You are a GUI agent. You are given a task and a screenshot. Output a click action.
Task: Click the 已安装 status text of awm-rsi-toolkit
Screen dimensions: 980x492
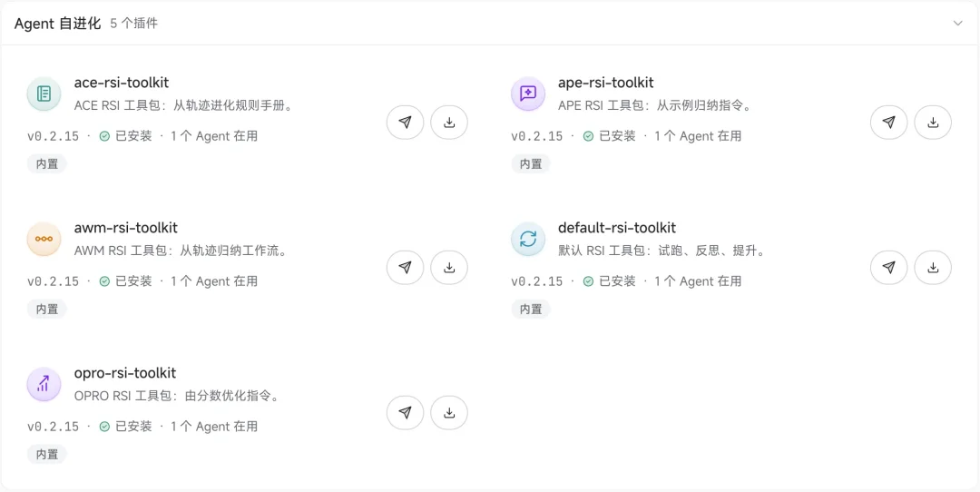pos(133,281)
